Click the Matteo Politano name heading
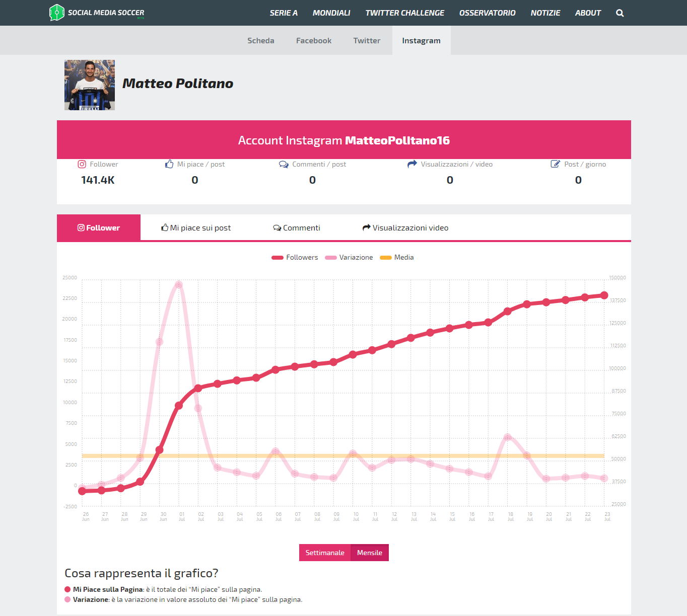The image size is (687, 616). (x=178, y=84)
